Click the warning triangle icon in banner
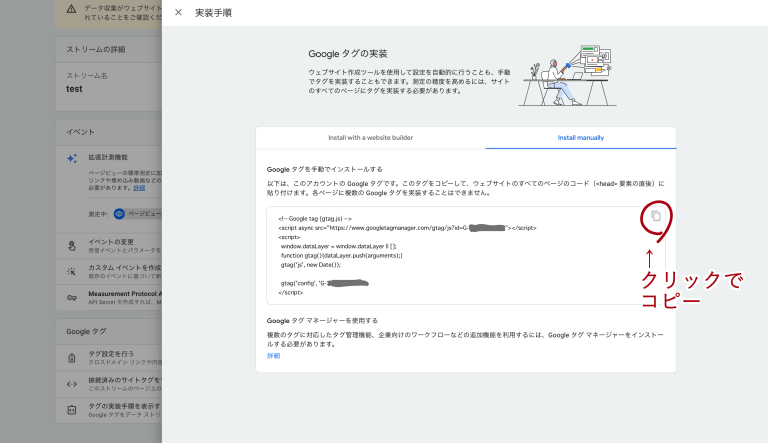 72,9
